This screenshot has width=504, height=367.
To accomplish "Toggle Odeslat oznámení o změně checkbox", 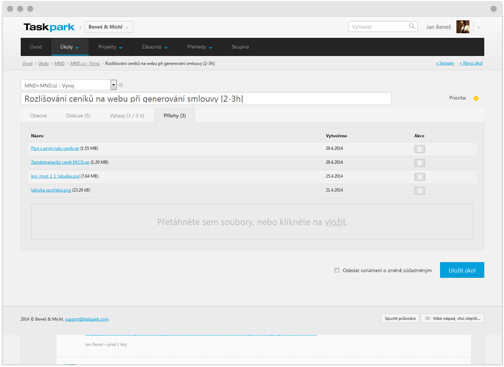I will [x=337, y=270].
